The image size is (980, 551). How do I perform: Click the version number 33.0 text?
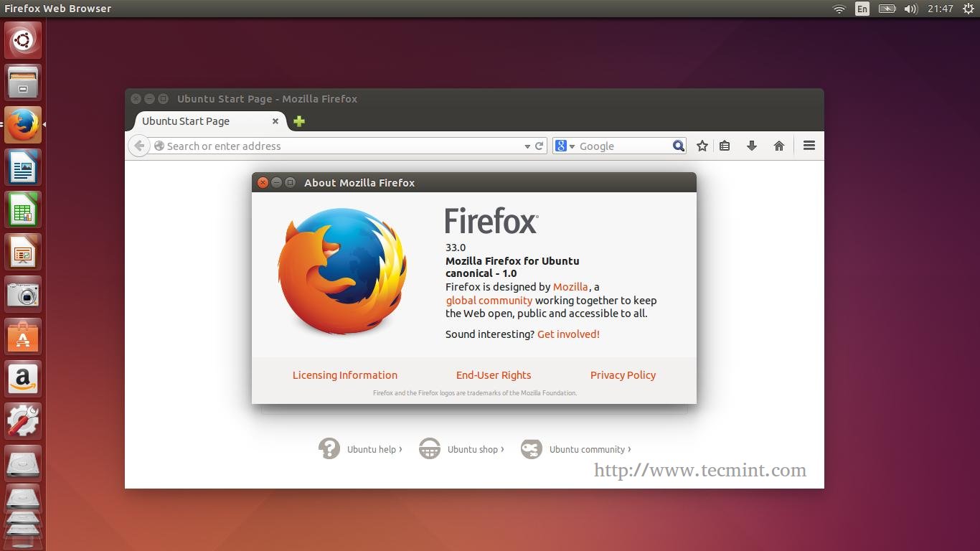(456, 248)
